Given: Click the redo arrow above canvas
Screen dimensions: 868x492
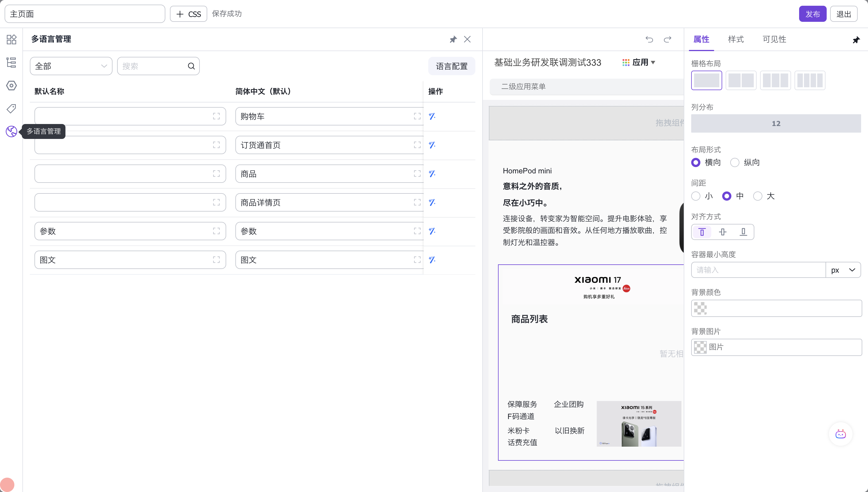Looking at the screenshot, I should click(x=667, y=40).
